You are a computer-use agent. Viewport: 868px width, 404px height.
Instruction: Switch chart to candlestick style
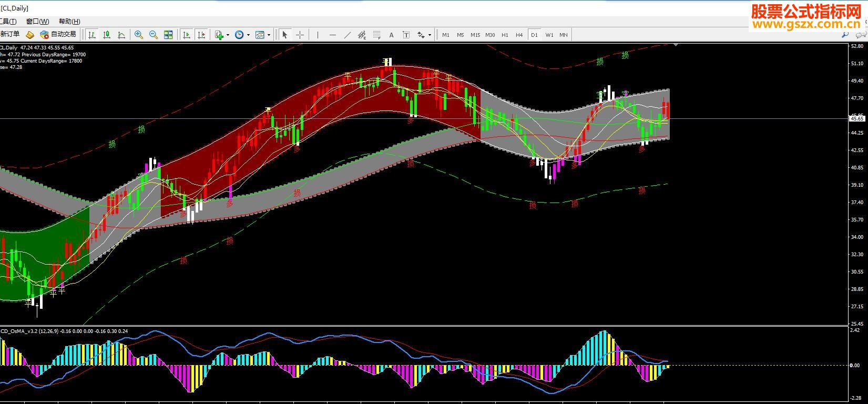click(107, 35)
